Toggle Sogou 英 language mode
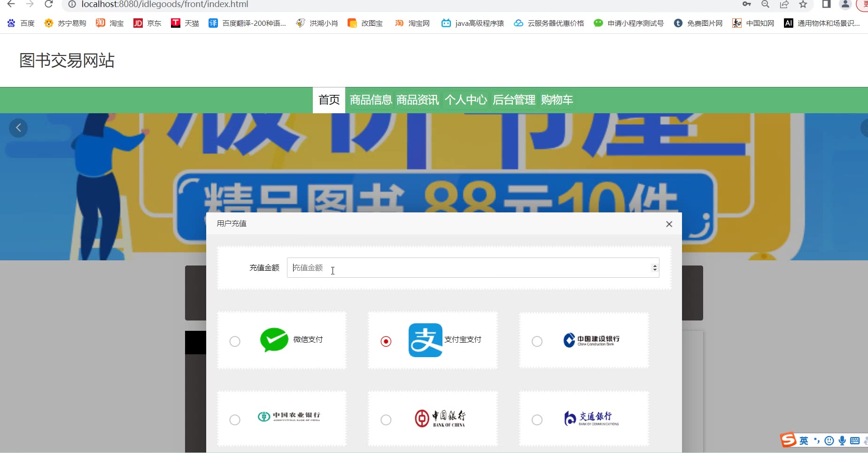The width and height of the screenshot is (868, 453). click(x=804, y=441)
